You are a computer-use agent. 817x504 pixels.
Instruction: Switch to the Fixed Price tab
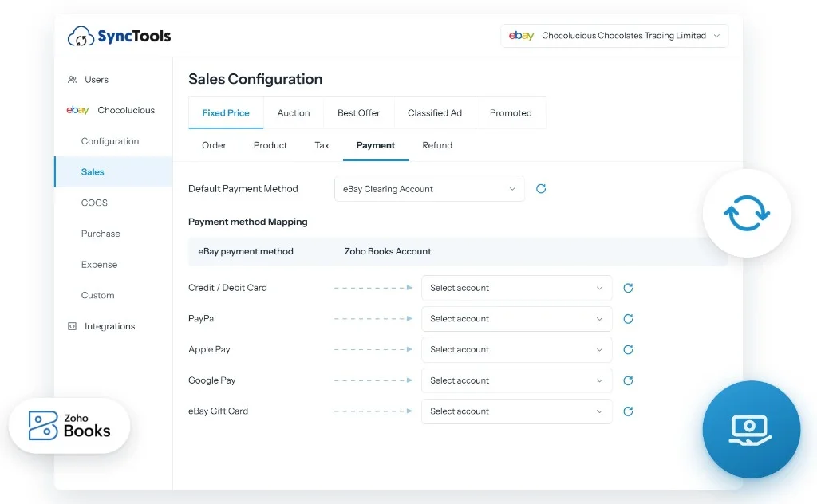[x=226, y=113]
